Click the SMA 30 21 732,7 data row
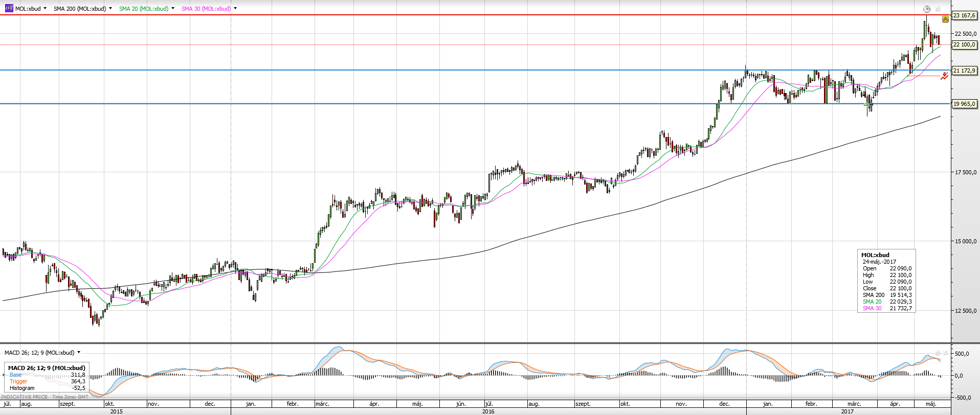Image resolution: width=980 pixels, height=415 pixels. tap(887, 308)
